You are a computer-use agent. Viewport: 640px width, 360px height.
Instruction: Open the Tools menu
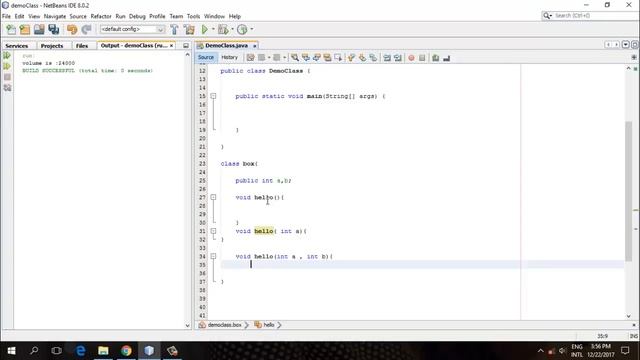[x=193, y=16]
